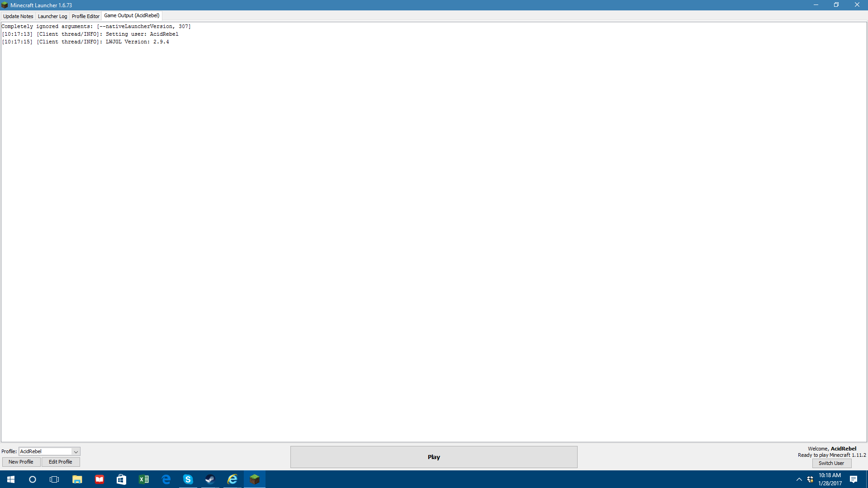Screen dimensions: 868x488
Task: Show hidden system tray icons
Action: (799, 479)
